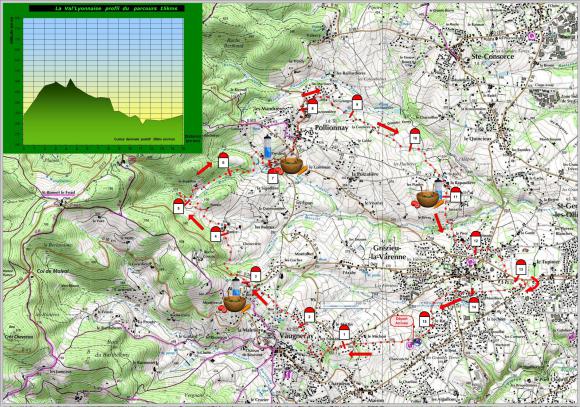Click kilometer marker 13 near le Tupinier

[x=521, y=267]
